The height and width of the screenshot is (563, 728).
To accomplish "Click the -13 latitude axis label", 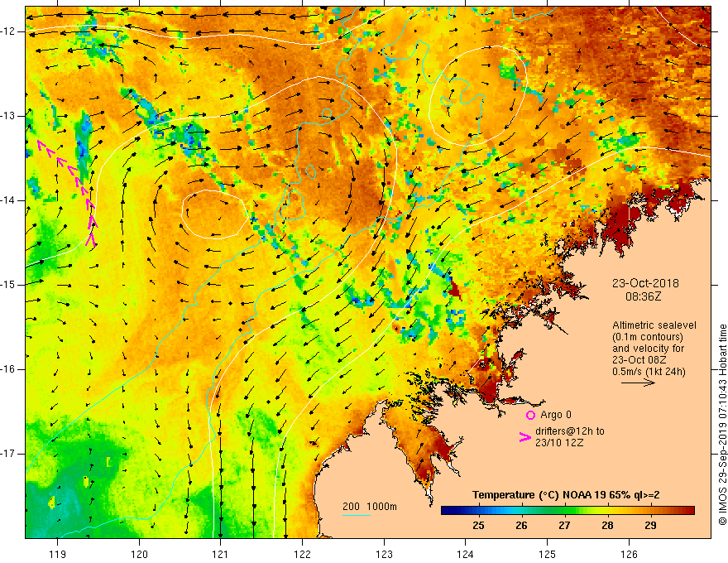I will (x=9, y=116).
